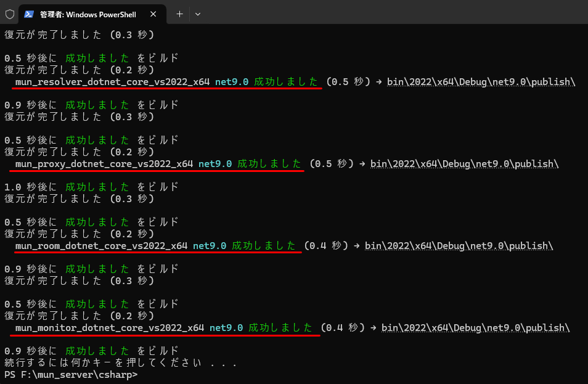
Task: Open a new tab with the plus button
Action: 179,14
